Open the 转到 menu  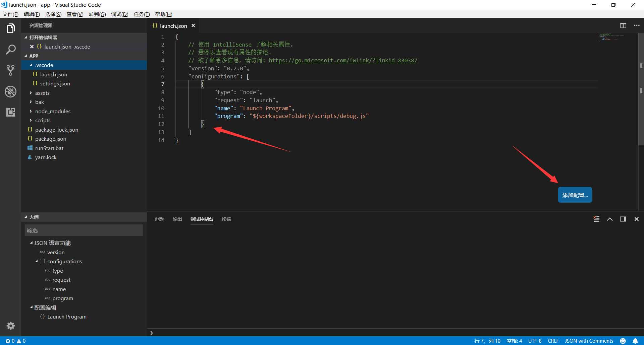[97, 14]
